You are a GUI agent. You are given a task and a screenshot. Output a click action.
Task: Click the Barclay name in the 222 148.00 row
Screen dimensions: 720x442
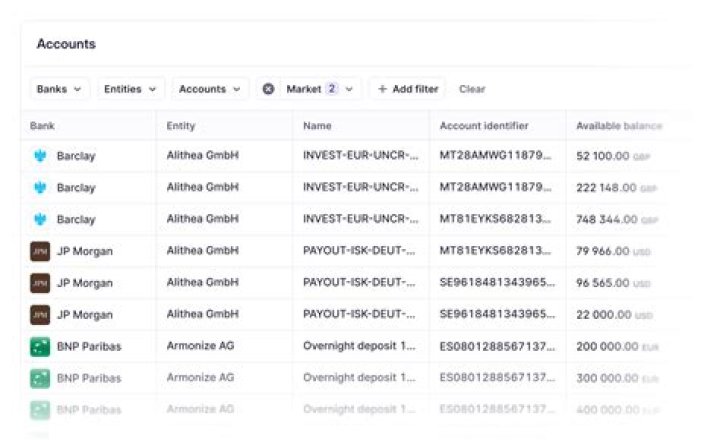tap(76, 188)
